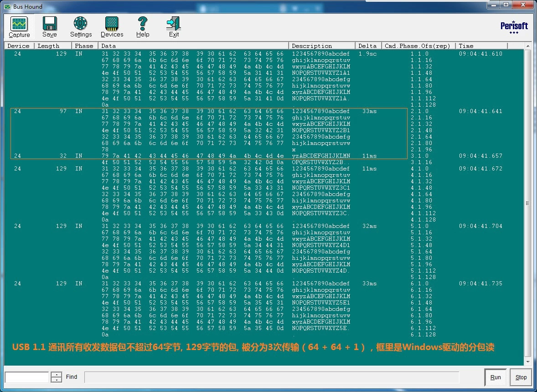This screenshot has height=392, width=537.
Task: Click the scrollbar up arrow
Action: click(x=527, y=46)
